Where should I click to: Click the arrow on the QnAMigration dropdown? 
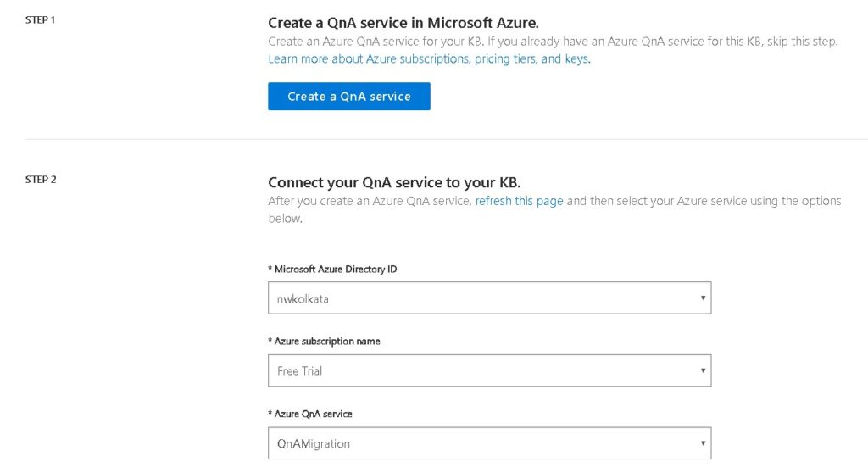(x=703, y=443)
